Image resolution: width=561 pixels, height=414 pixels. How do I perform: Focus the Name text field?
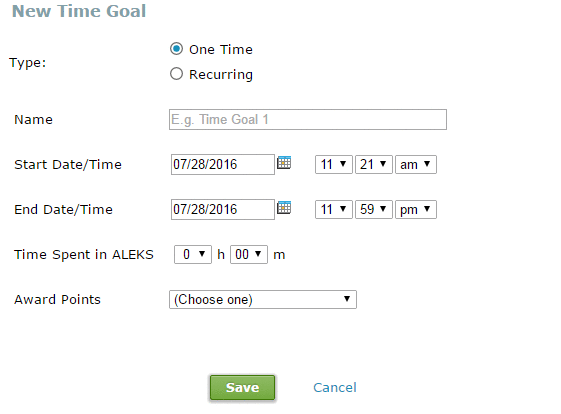pyautogui.click(x=308, y=120)
